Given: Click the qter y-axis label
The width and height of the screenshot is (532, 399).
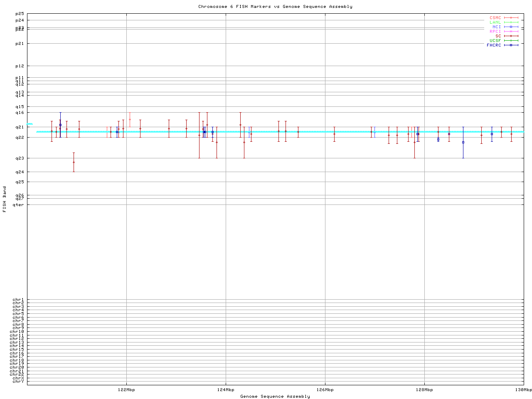Looking at the screenshot, I should pyautogui.click(x=18, y=204).
